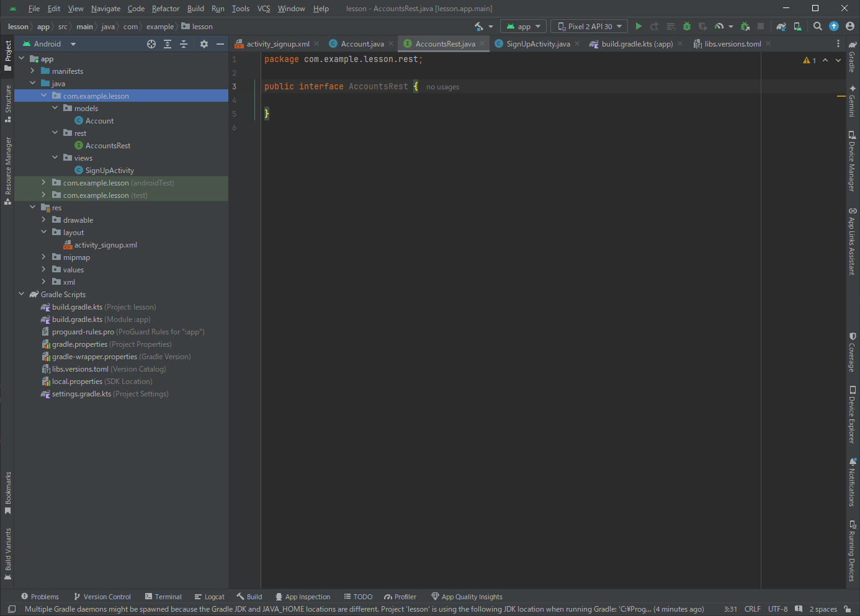Image resolution: width=860 pixels, height=616 pixels.
Task: Toggle the Resource Manager tool window
Action: 7,171
